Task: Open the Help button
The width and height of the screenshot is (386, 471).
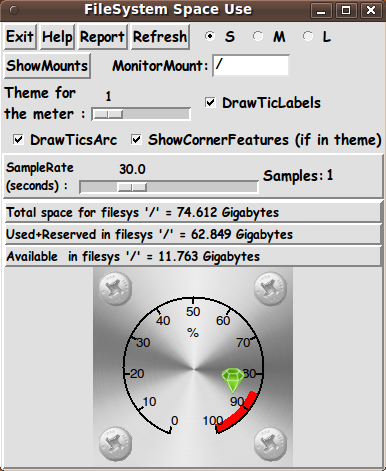Action: [57, 37]
